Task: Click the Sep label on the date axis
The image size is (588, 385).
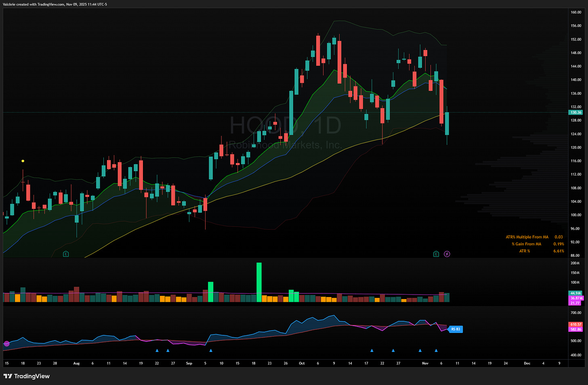Action: click(189, 363)
